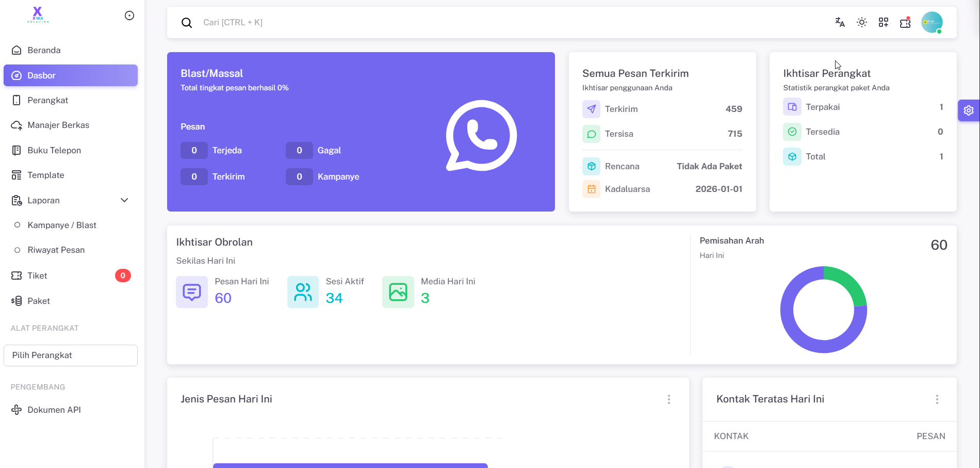
Task: Open the Perangkat sidebar icon
Action: [x=16, y=100]
